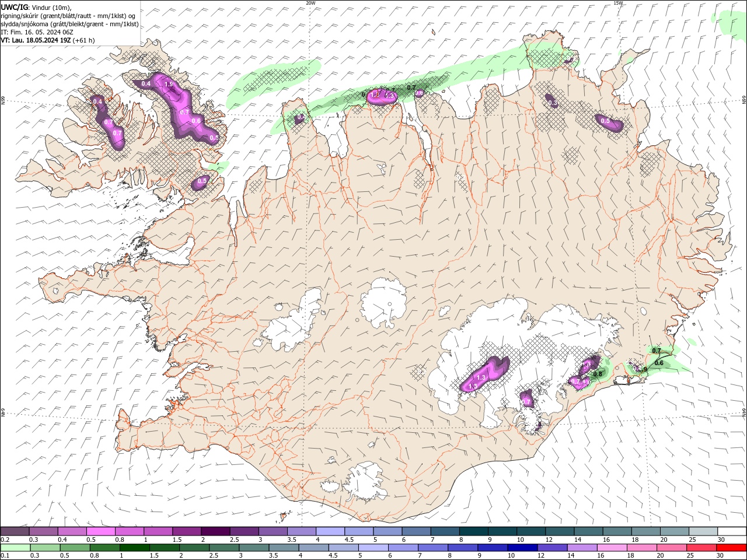The image size is (747, 560).
Task: Pick the darkest green lower-row swatch between 1 and 1.5
Action: 135,548
